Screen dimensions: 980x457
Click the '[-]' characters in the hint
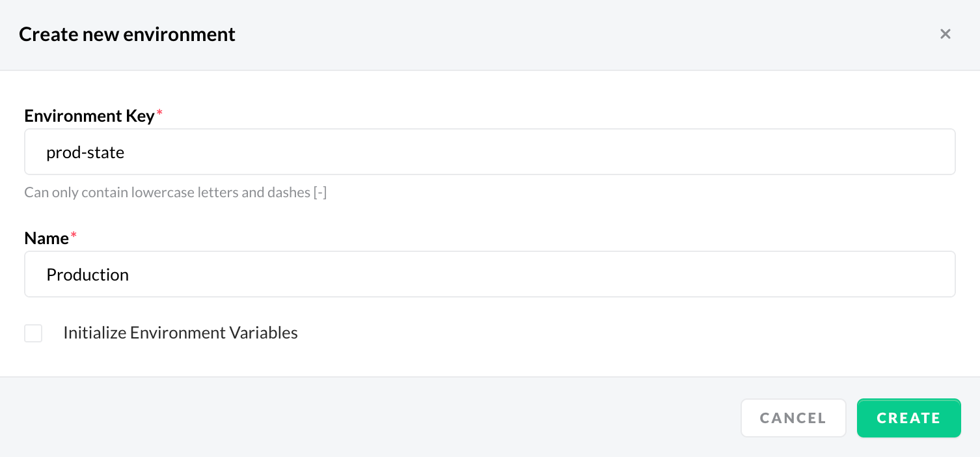320,193
